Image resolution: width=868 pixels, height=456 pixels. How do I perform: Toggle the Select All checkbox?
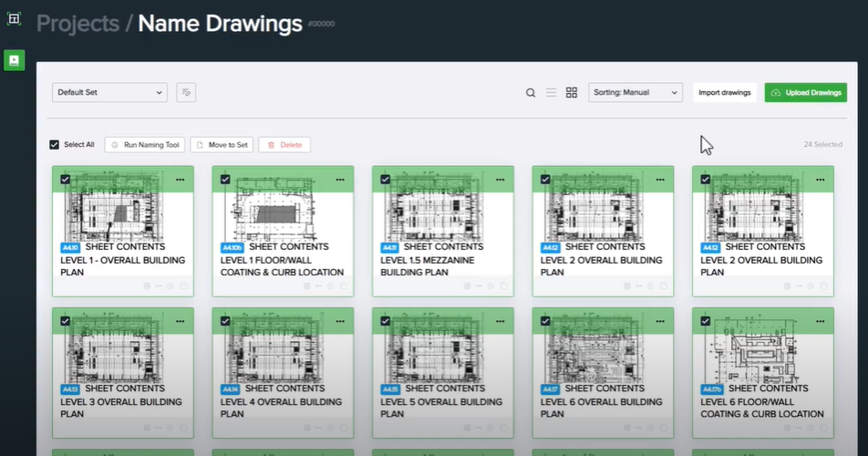click(x=55, y=144)
